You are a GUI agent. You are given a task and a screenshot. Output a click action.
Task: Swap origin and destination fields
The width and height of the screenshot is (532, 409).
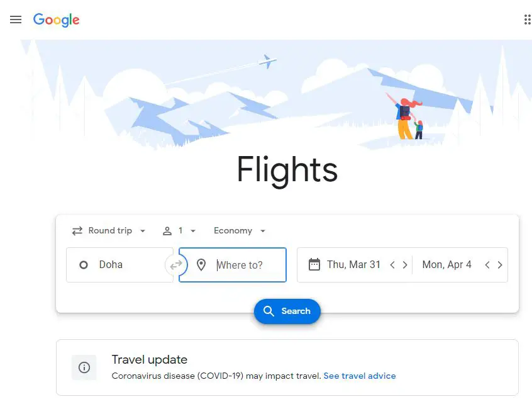click(175, 265)
